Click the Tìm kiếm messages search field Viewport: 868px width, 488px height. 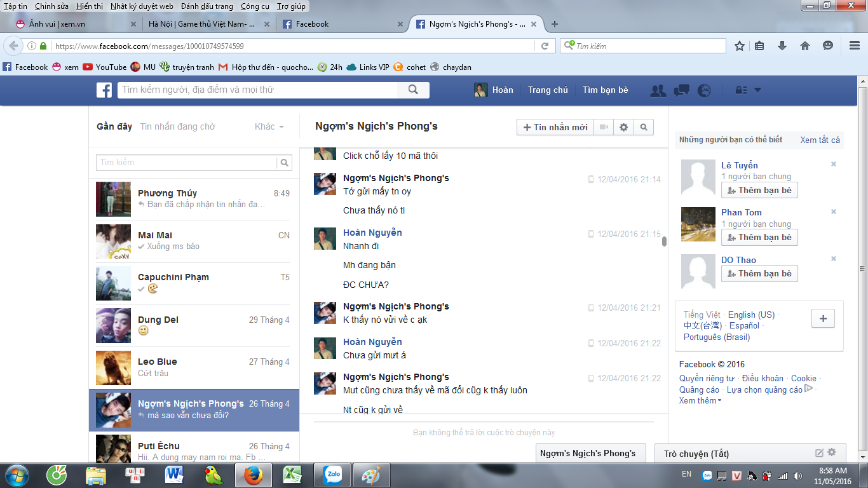(x=187, y=163)
